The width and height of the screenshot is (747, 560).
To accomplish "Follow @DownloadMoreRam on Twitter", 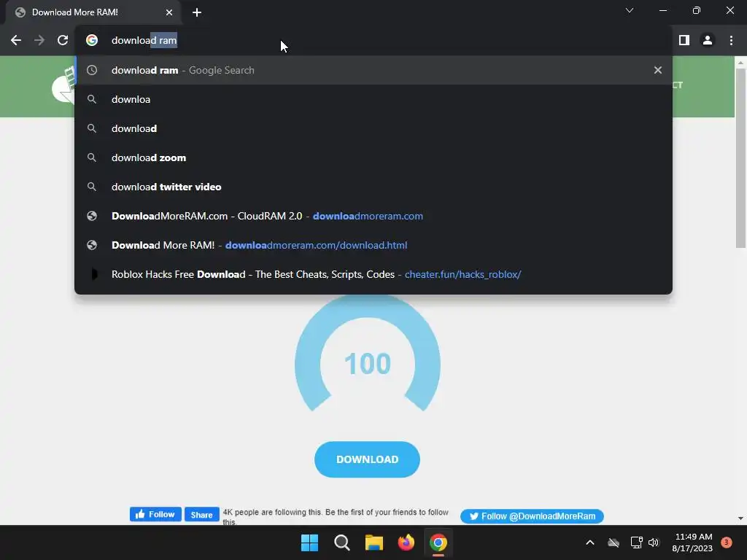I will click(x=532, y=516).
